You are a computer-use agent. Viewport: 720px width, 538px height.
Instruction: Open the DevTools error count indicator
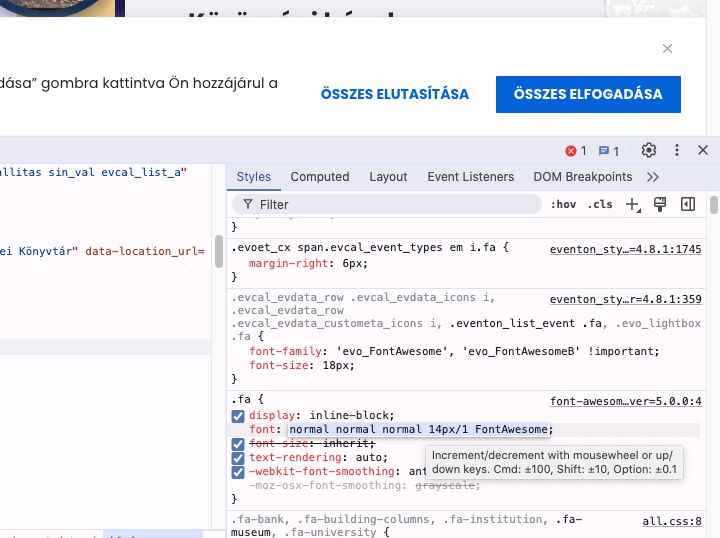pos(576,151)
